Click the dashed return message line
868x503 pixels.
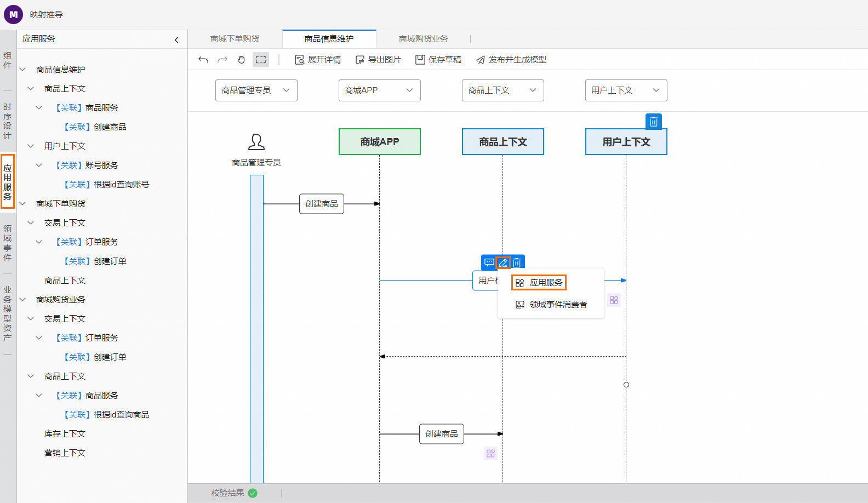pos(503,357)
